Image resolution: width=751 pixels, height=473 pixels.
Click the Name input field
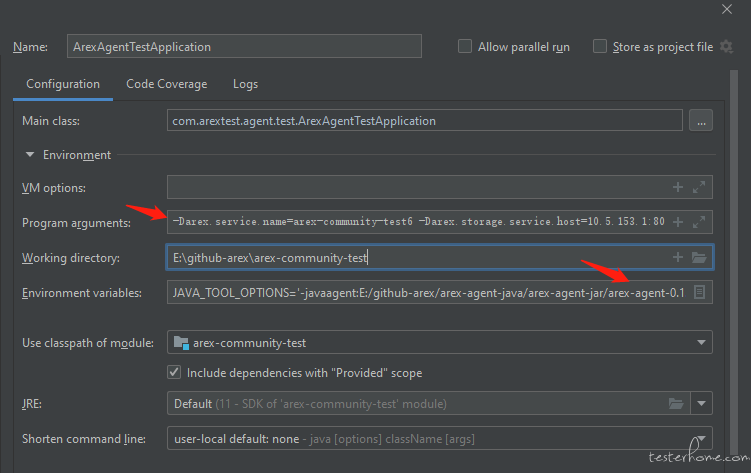click(x=244, y=46)
